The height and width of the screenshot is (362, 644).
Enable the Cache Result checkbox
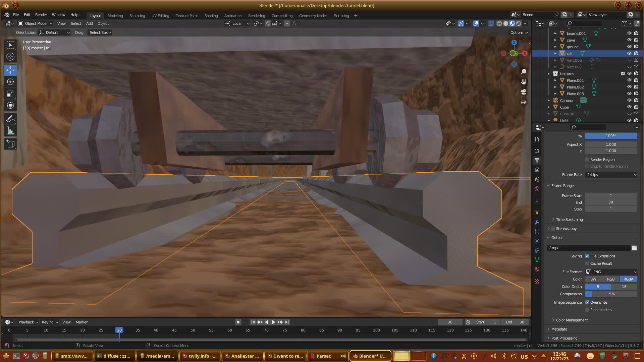[587, 263]
